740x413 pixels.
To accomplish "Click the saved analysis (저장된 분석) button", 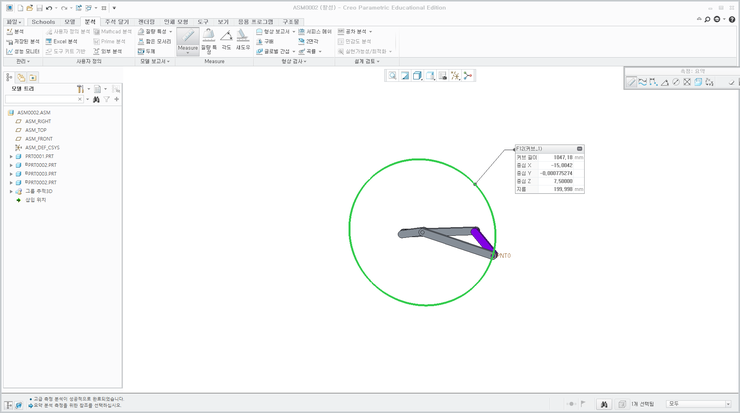I will coord(23,42).
